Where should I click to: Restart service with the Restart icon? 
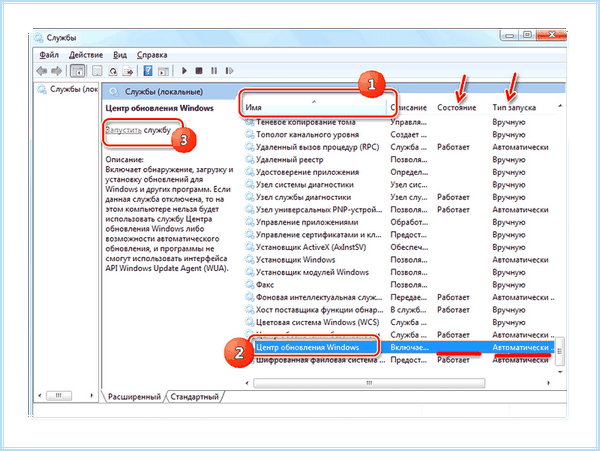tap(229, 71)
